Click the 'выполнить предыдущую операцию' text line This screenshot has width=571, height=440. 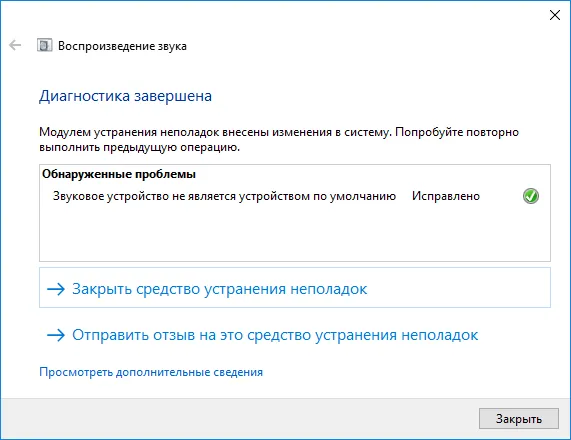coord(139,148)
